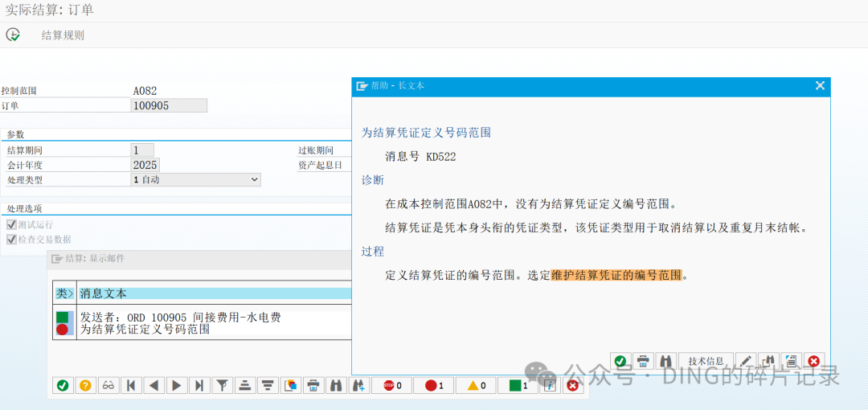The width and height of the screenshot is (868, 410).
Task: Click the 控制范围 value A082
Action: 145,90
